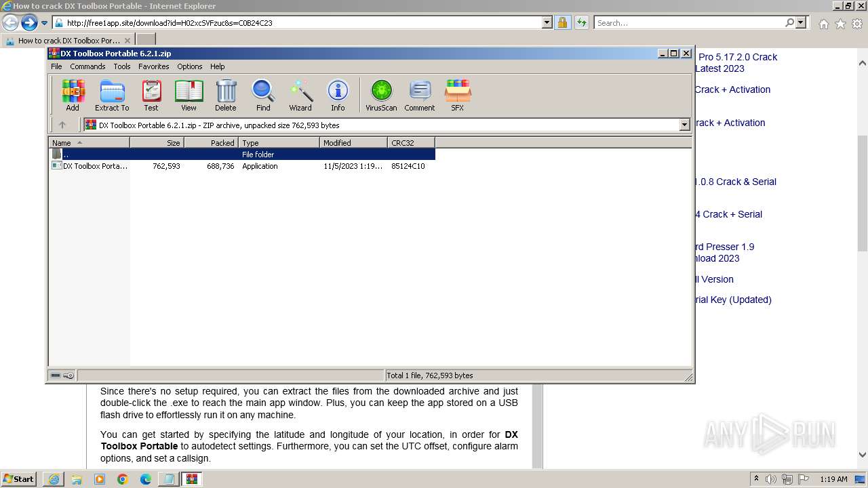The height and width of the screenshot is (488, 868).
Task: Open Chrome from the taskbar
Action: point(123,479)
